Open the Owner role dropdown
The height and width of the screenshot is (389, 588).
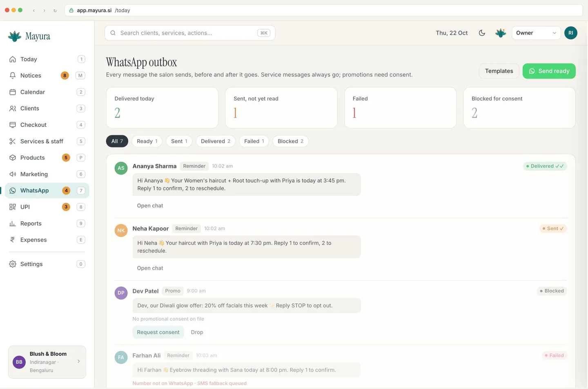tap(536, 33)
